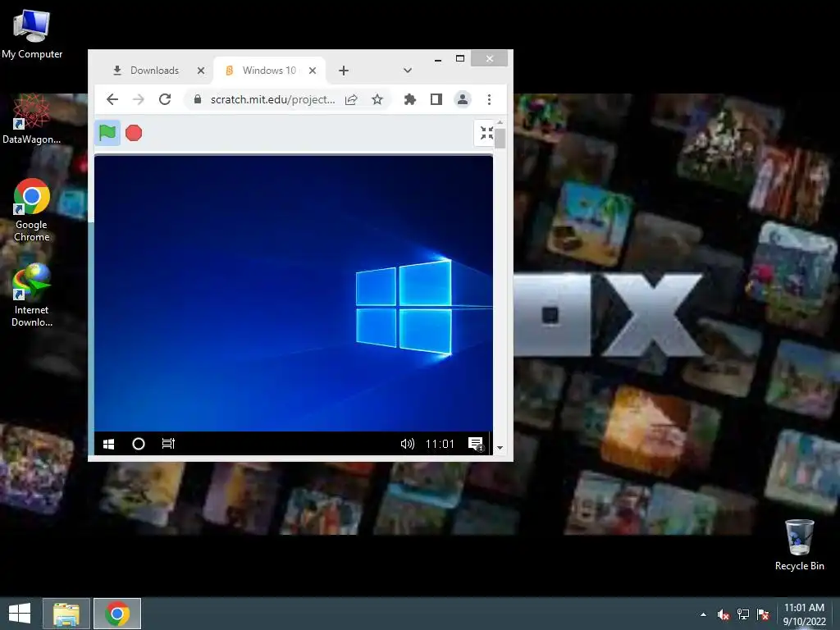Click the Chrome forward arrow

pyautogui.click(x=138, y=99)
